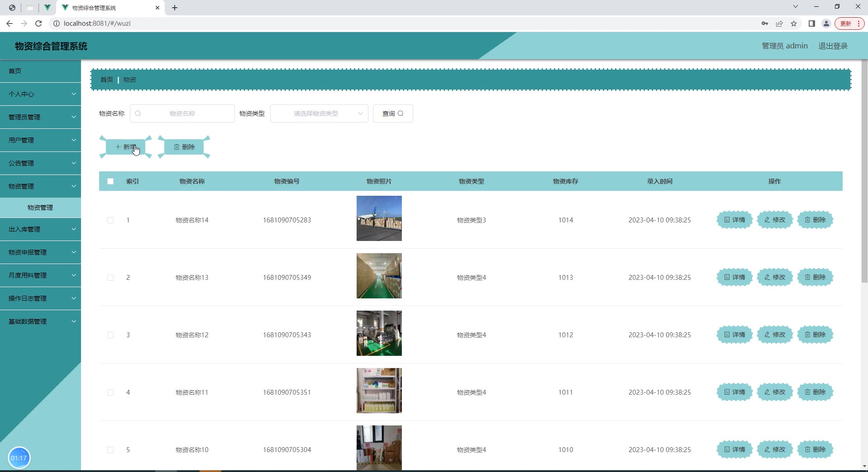Open the 首页 sidebar item
Image resolution: width=868 pixels, height=472 pixels.
(x=40, y=71)
